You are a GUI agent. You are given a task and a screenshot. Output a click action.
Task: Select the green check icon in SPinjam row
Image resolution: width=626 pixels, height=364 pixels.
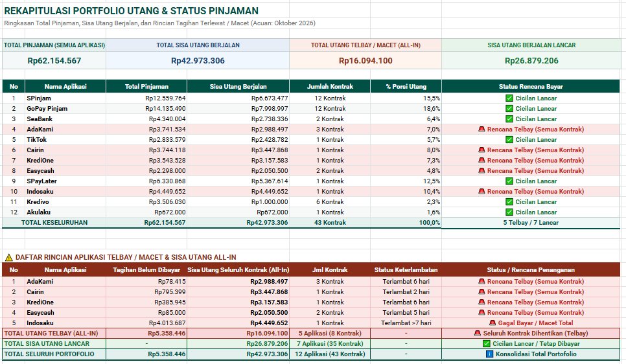[x=509, y=98]
